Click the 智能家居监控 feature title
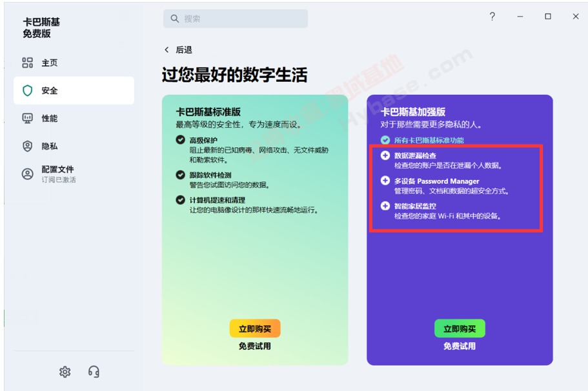 pyautogui.click(x=415, y=206)
